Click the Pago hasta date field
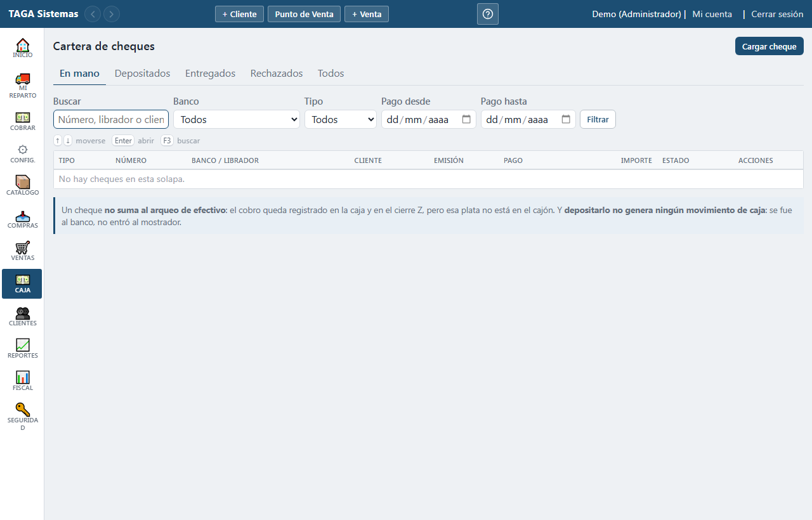812x520 pixels. (x=528, y=119)
